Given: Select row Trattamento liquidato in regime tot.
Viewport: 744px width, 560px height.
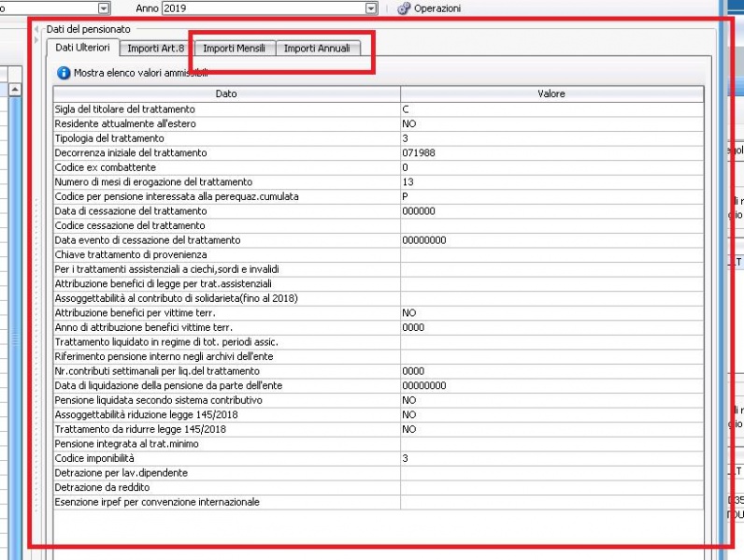Looking at the screenshot, I should point(379,342).
